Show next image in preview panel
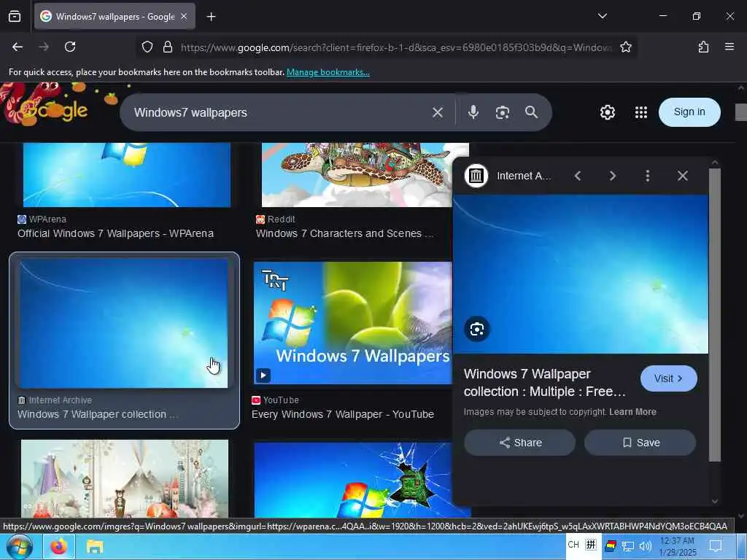This screenshot has width=747, height=560. [613, 176]
